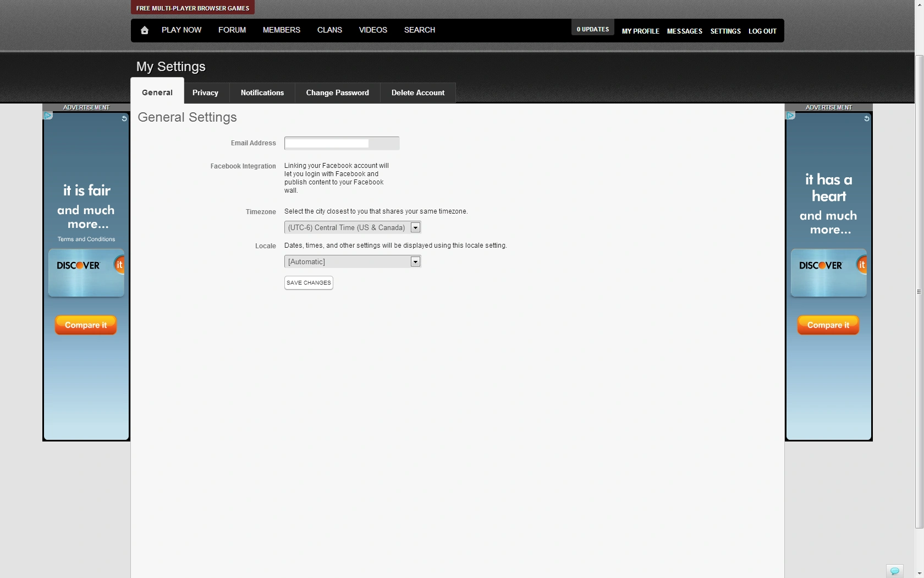Open MEMBERS in the navigation bar
The height and width of the screenshot is (578, 924).
pyautogui.click(x=282, y=30)
